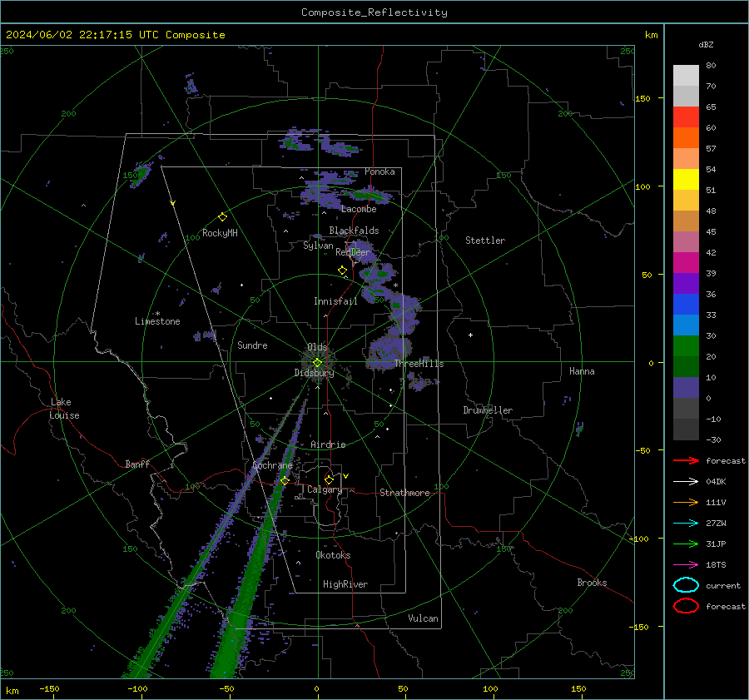Click the Strathmore city label
The height and width of the screenshot is (700, 749).
coord(404,493)
